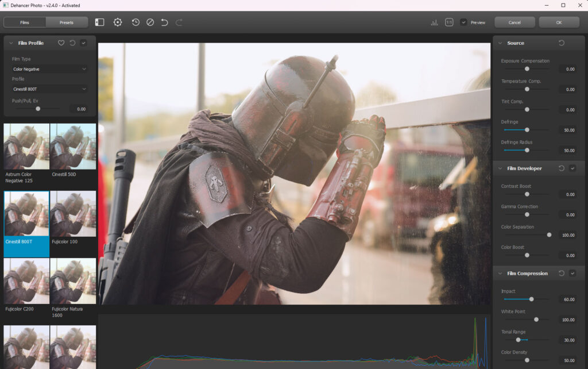The width and height of the screenshot is (588, 369).
Task: Click the Tonal Range 30.00 value
Action: click(568, 340)
